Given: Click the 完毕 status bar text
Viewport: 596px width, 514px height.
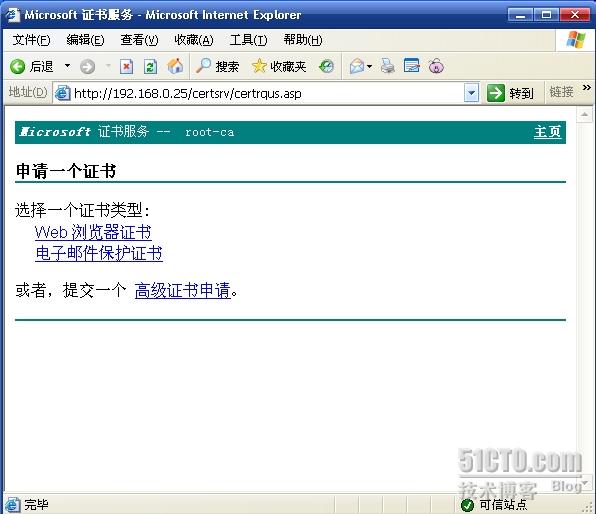Looking at the screenshot, I should tap(36, 505).
